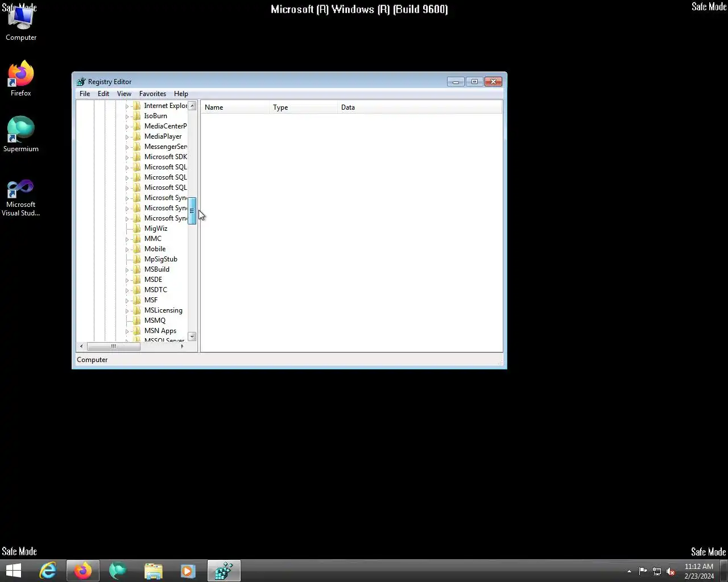
Task: Click the network tray icon
Action: point(657,571)
